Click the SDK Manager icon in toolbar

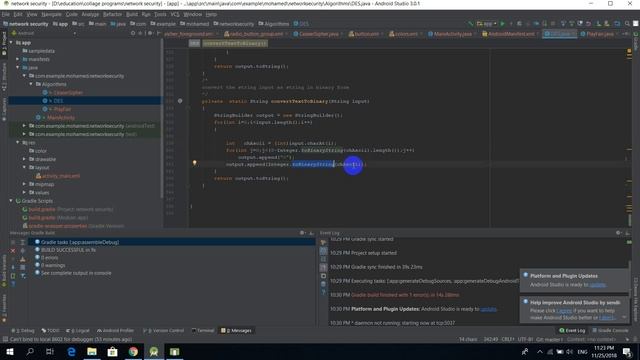coord(607,24)
